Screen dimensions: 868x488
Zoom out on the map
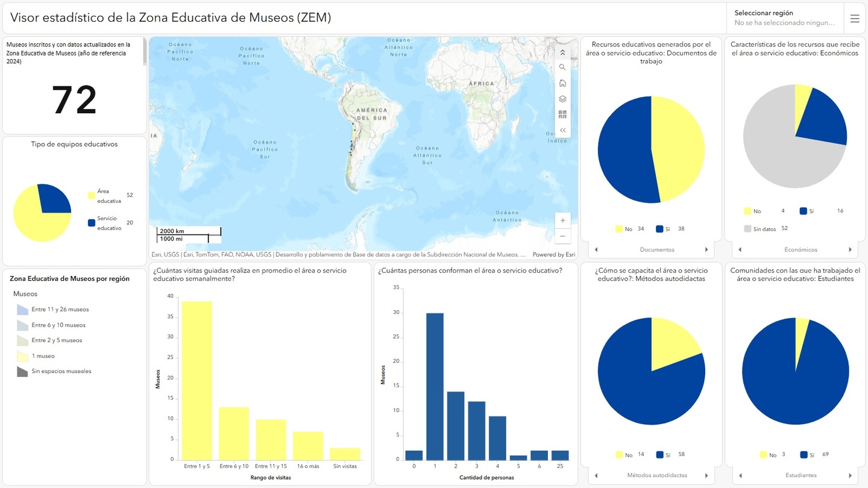(562, 236)
